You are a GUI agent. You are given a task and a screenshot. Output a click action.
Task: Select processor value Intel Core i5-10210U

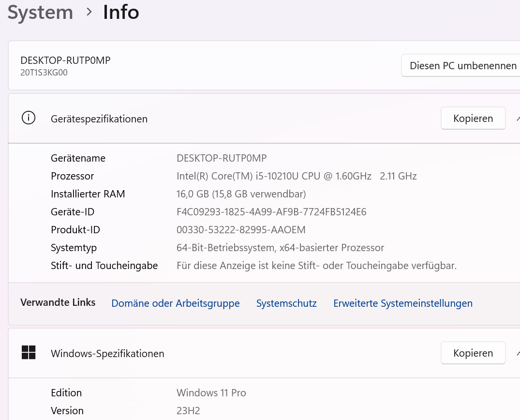point(297,176)
